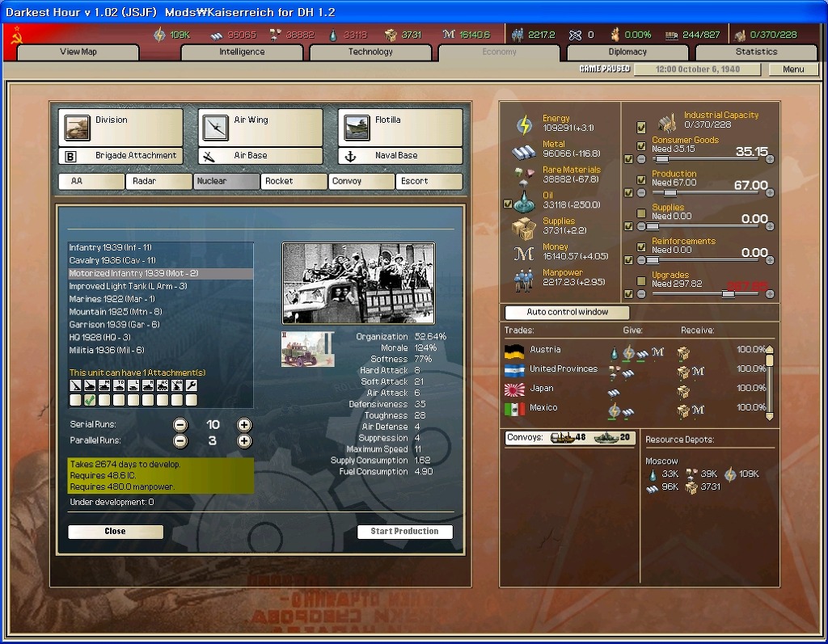This screenshot has width=828, height=644.
Task: Click the Austria flag in trades list
Action: (x=514, y=351)
